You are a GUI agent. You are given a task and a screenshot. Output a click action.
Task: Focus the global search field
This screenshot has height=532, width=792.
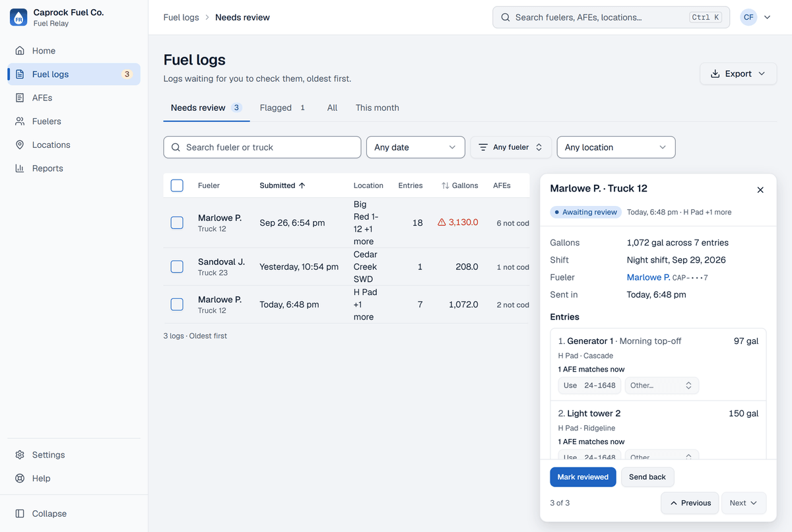tap(611, 18)
